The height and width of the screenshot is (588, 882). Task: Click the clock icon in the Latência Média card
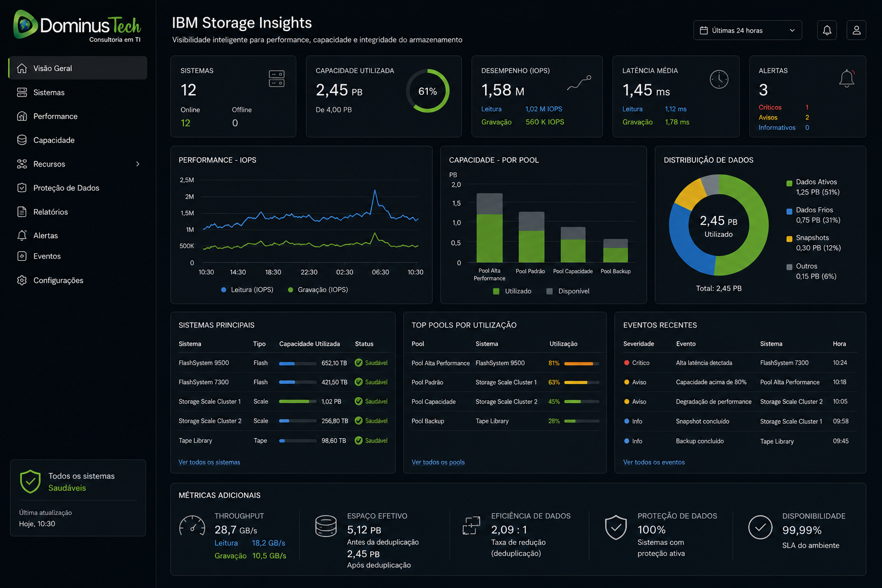[x=719, y=79]
